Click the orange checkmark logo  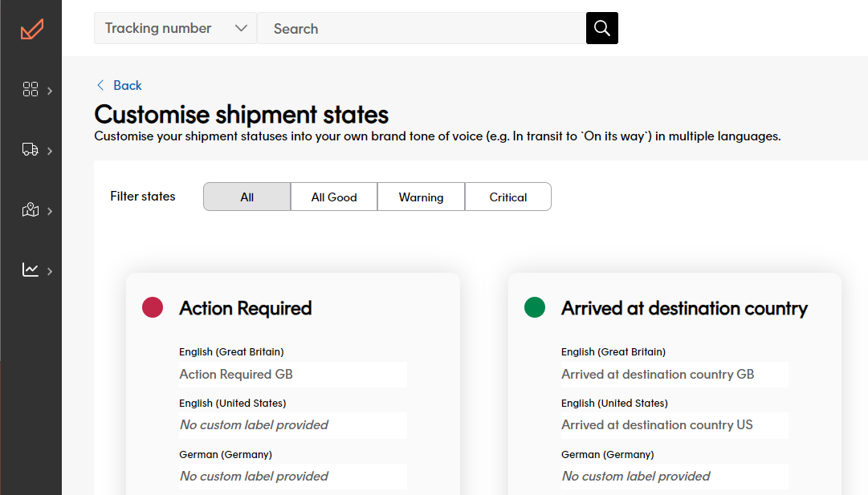pyautogui.click(x=31, y=29)
